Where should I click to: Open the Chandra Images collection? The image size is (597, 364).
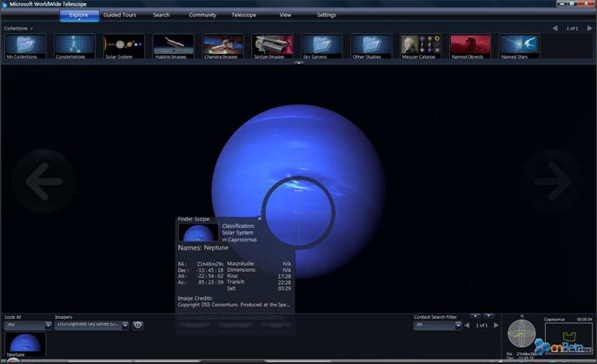click(222, 46)
